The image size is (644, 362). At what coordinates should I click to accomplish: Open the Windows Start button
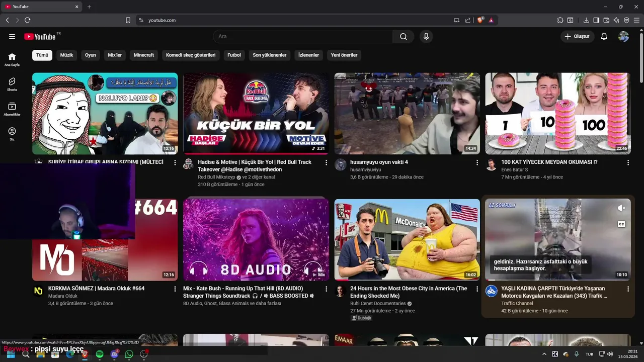click(11, 354)
